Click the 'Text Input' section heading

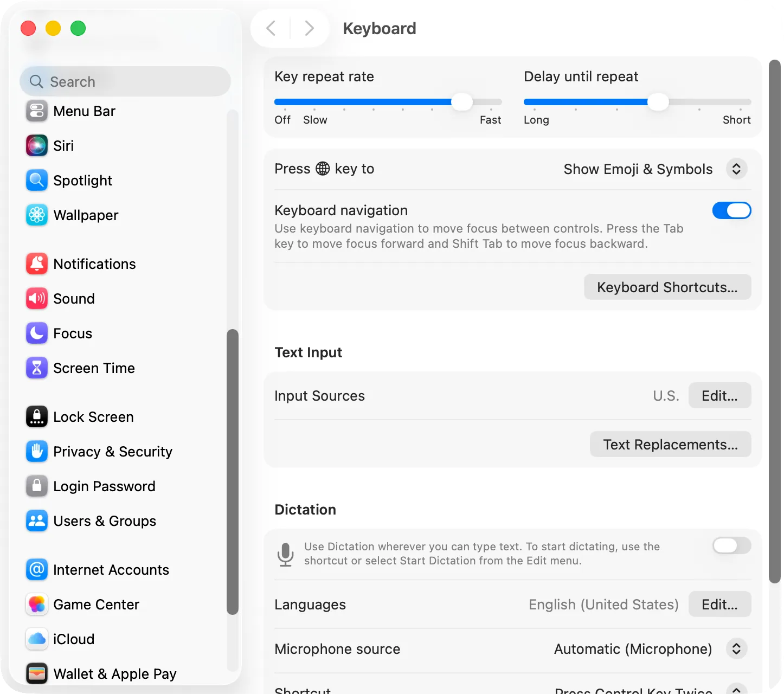click(x=309, y=352)
